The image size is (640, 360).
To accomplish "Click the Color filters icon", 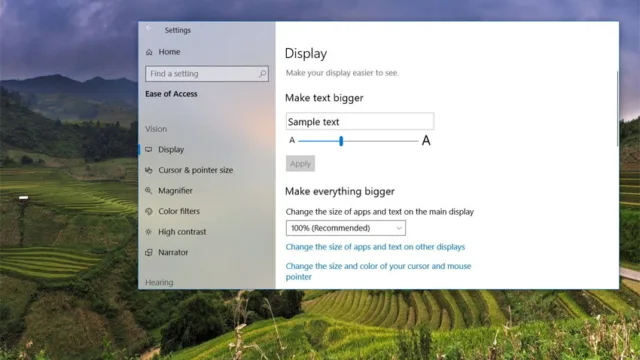I will (149, 211).
